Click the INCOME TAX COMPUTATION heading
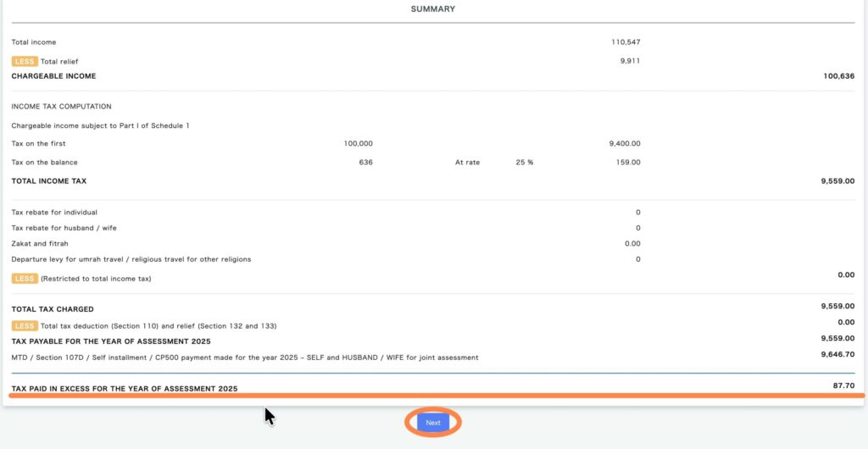This screenshot has width=868, height=449. click(61, 107)
